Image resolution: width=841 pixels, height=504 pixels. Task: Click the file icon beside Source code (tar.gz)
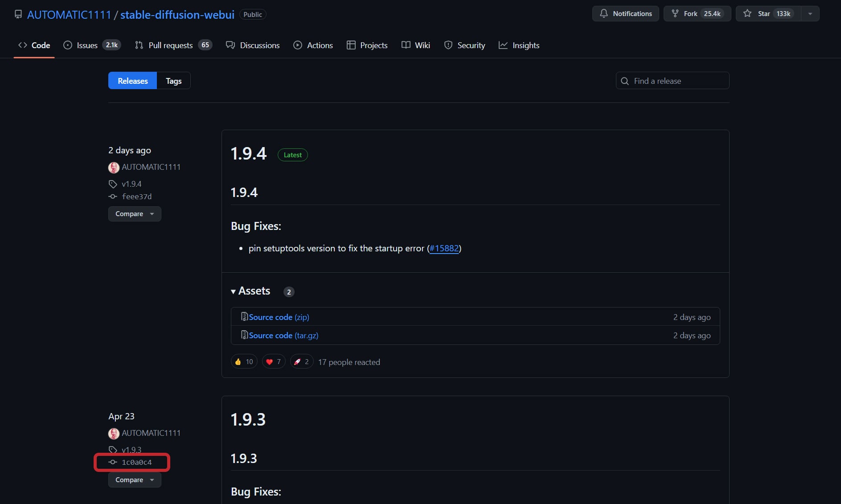244,335
